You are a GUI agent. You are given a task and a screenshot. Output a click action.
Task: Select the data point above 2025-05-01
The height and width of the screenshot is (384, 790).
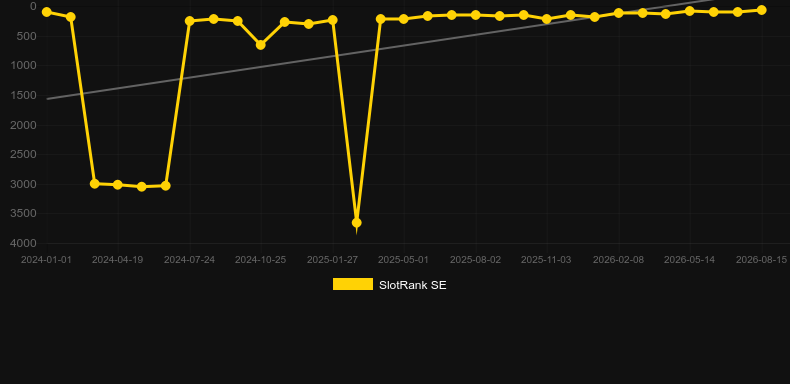(404, 19)
